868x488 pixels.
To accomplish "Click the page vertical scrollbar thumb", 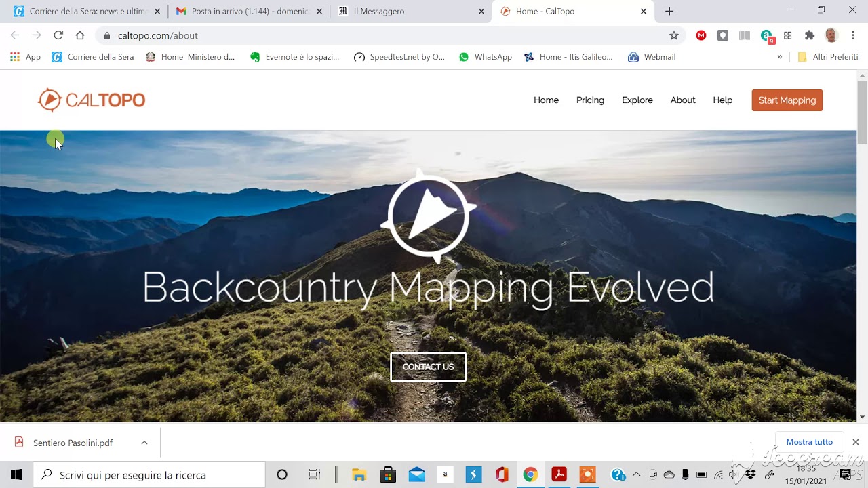I will point(863,112).
